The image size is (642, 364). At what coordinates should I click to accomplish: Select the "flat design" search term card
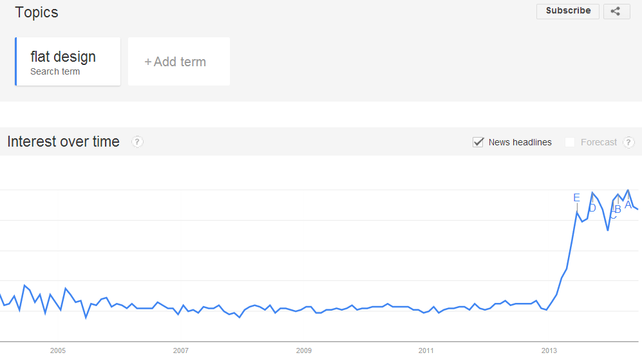(68, 62)
